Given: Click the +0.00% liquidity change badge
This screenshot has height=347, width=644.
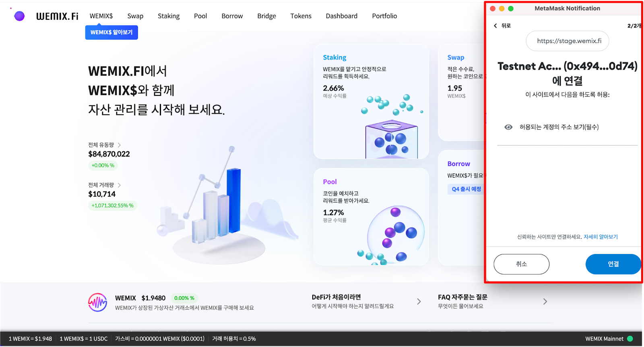Looking at the screenshot, I should pos(103,165).
